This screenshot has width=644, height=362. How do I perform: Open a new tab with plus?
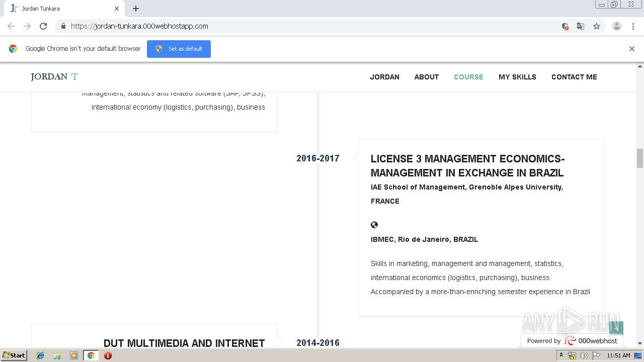tap(136, 9)
